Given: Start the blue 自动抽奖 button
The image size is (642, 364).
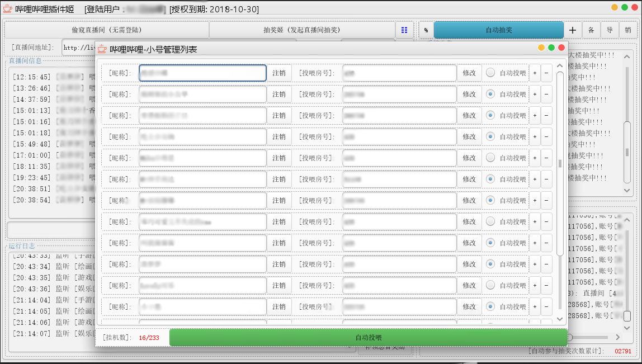Looking at the screenshot, I should 499,30.
